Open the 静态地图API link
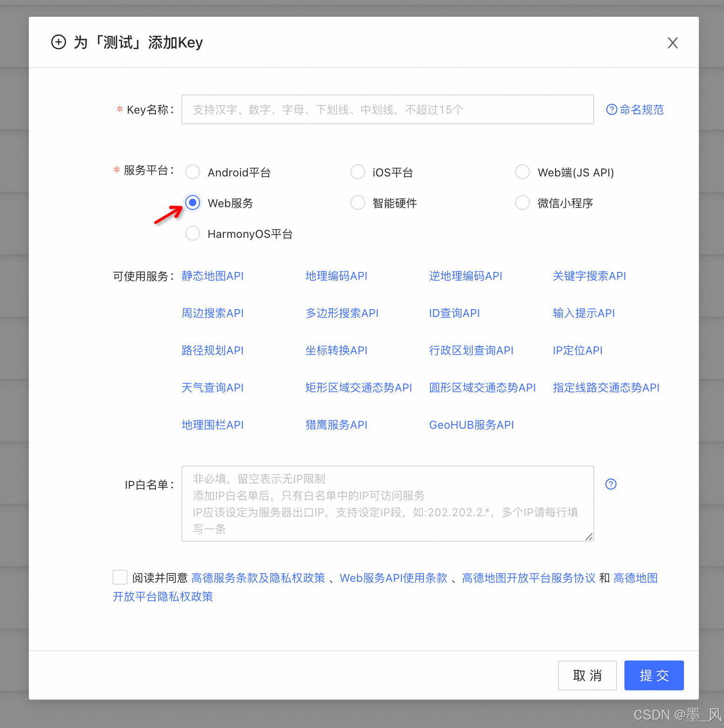Screen dimensions: 724x728 tap(212, 276)
